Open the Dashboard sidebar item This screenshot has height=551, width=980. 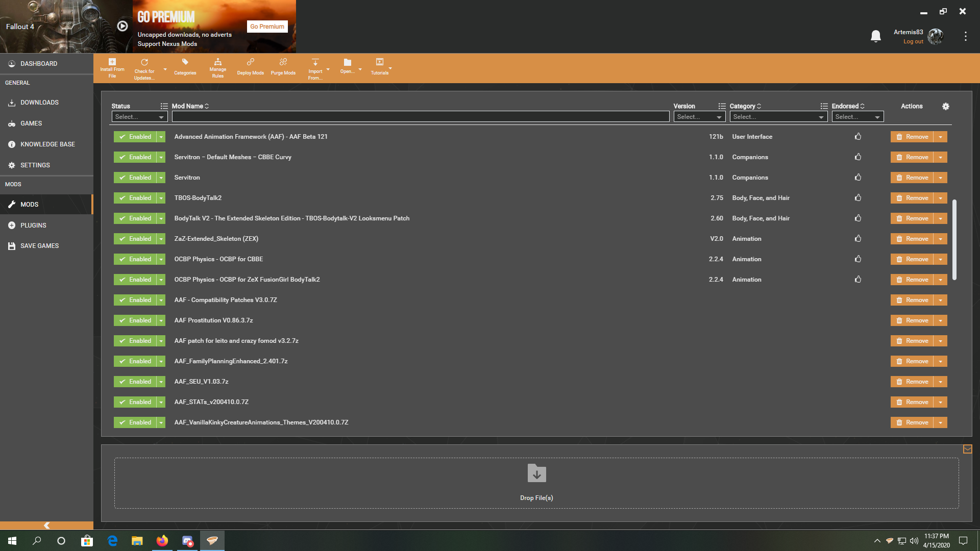[46, 64]
